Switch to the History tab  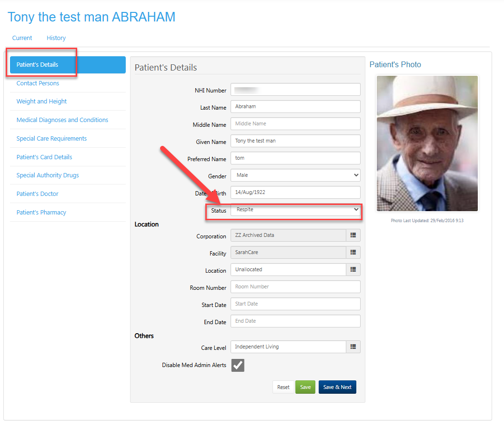click(x=56, y=38)
